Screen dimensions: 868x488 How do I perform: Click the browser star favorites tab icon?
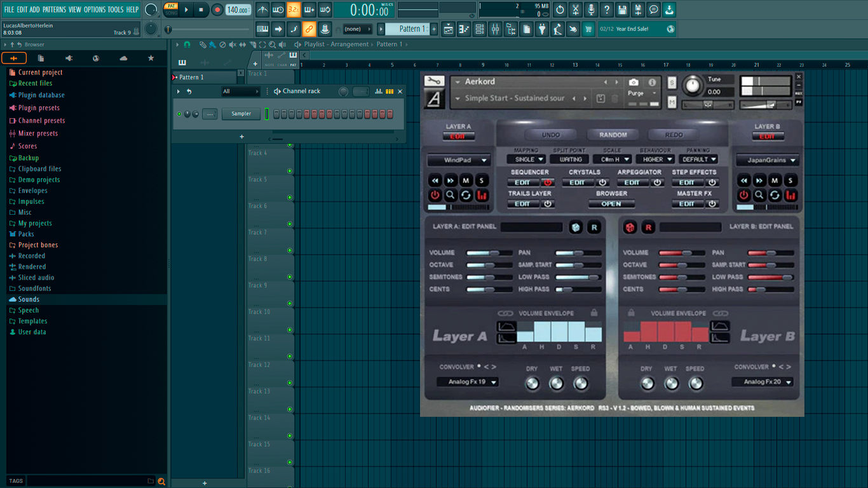click(x=151, y=58)
